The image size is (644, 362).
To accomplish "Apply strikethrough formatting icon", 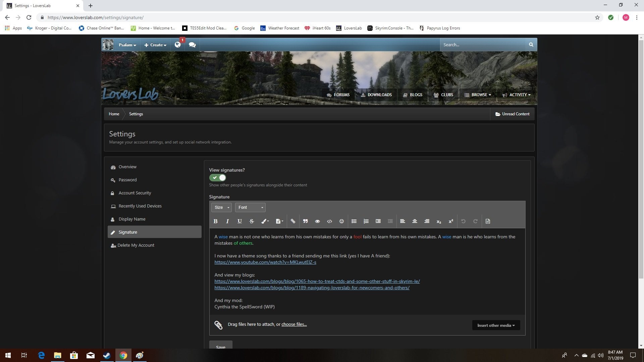I will click(252, 221).
